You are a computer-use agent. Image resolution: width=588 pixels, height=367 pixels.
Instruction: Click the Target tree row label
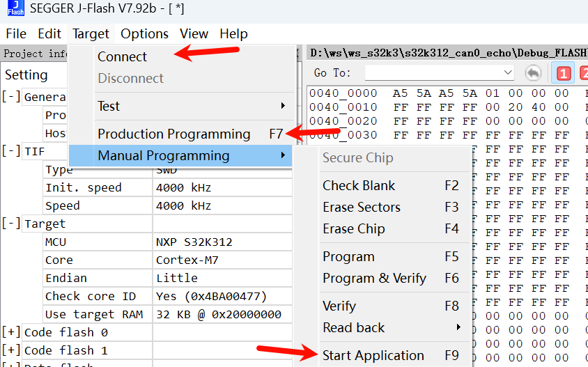point(45,224)
